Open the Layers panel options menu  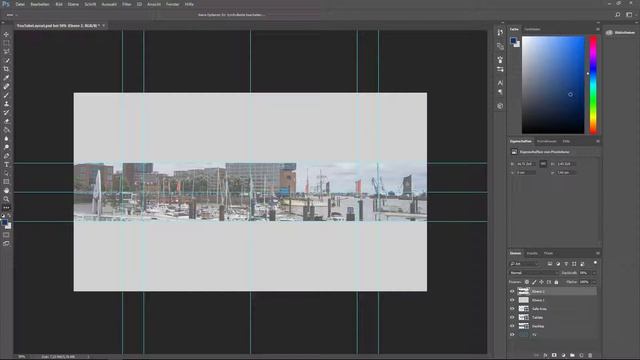pos(598,253)
